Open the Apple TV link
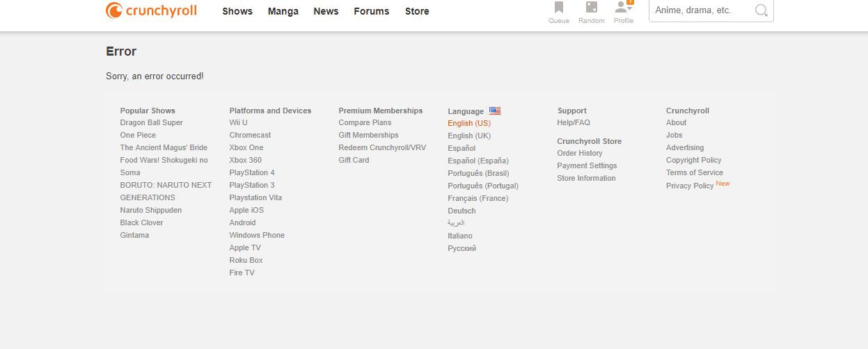 (x=245, y=247)
